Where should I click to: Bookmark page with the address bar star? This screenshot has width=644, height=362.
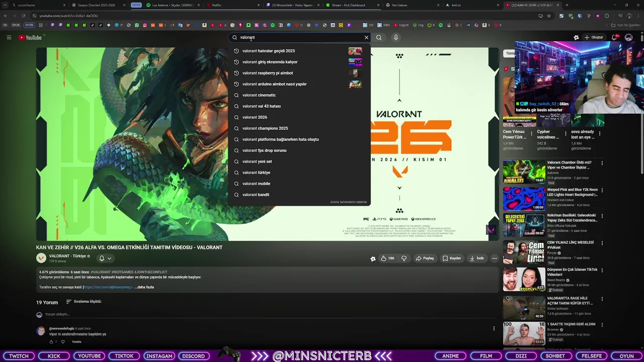548,16
